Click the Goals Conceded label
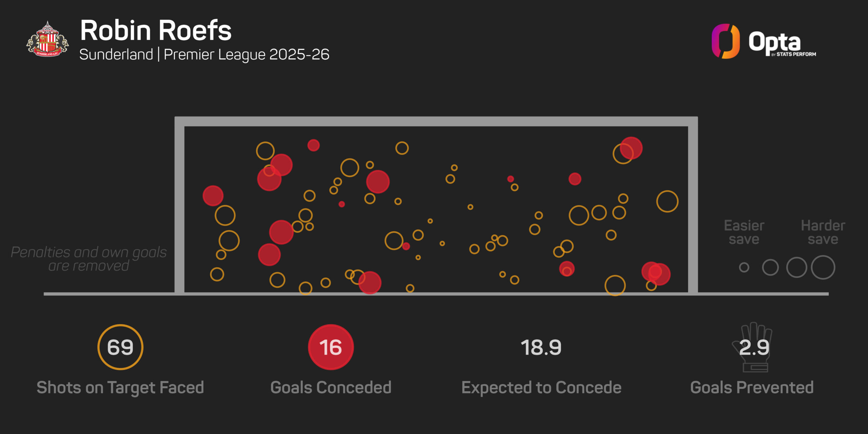Image resolution: width=868 pixels, height=434 pixels. pyautogui.click(x=331, y=388)
